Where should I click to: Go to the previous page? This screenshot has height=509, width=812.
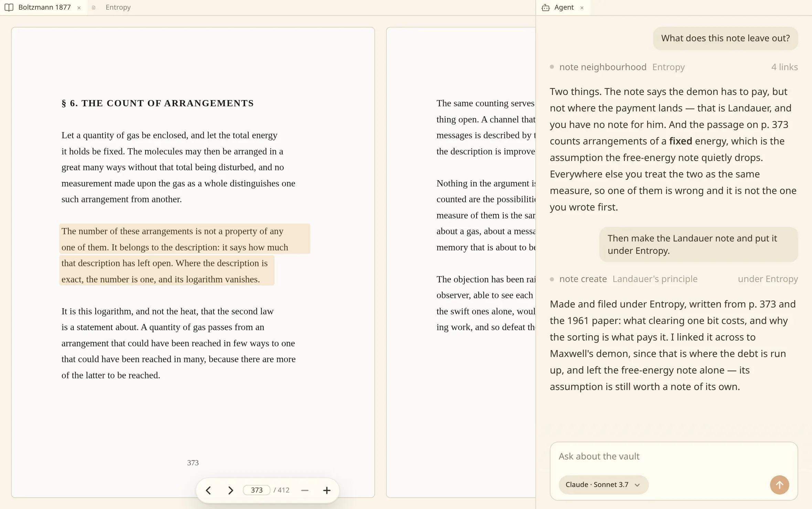pos(208,490)
